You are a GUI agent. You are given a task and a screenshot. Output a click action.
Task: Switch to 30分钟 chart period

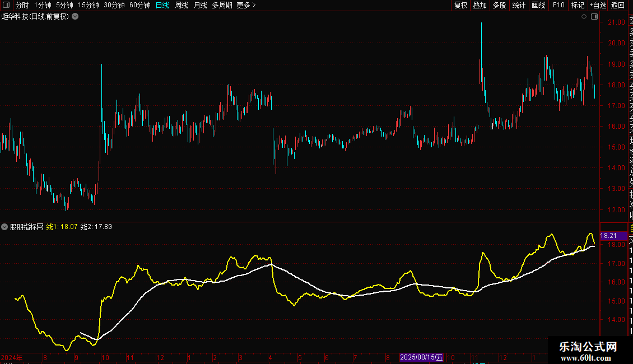tap(114, 5)
